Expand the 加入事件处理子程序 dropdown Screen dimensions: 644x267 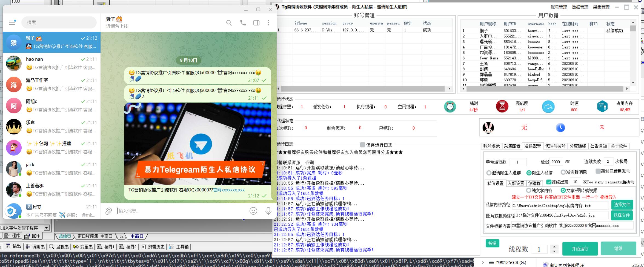tap(46, 228)
